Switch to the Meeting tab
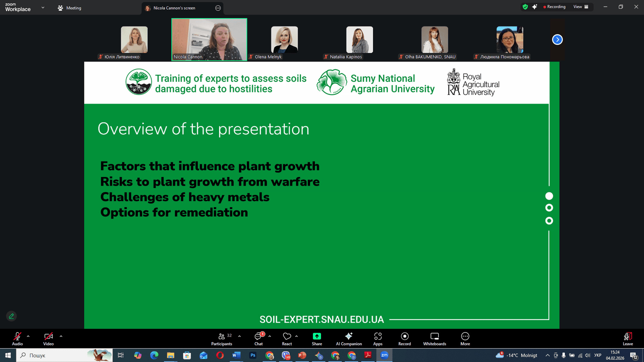The height and width of the screenshot is (362, 644). [x=70, y=8]
